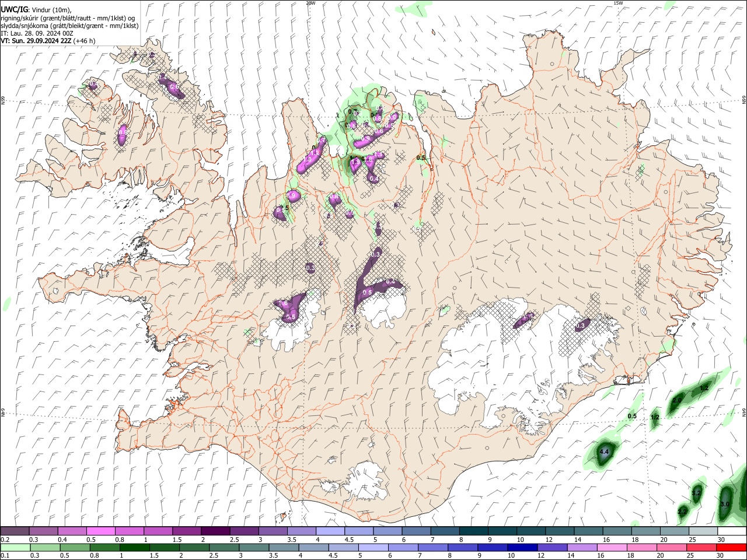Pick the purple-scale swatch starting at 0.2
The width and height of the screenshot is (747, 560).
click(15, 531)
